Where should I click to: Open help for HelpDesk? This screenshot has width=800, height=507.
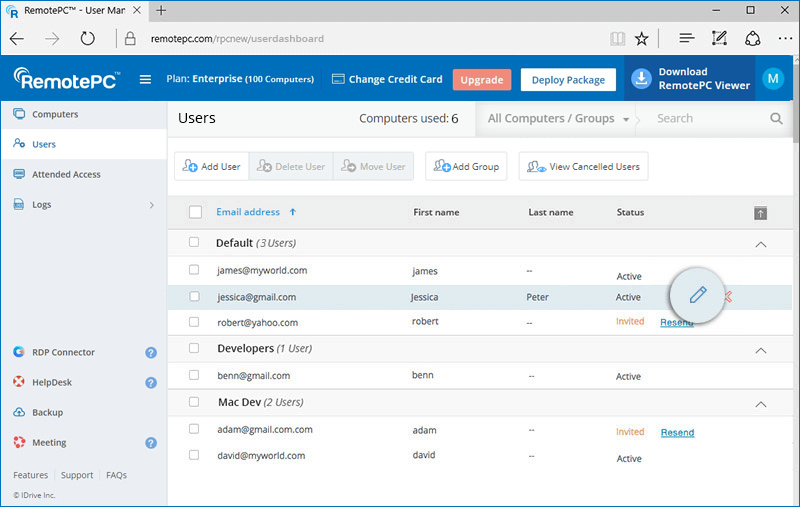[x=151, y=383]
